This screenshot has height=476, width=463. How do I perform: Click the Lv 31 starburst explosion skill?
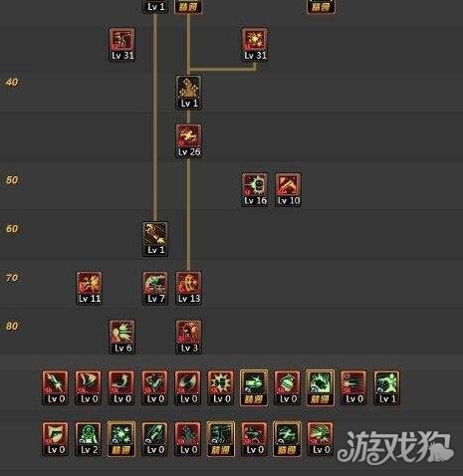point(255,44)
